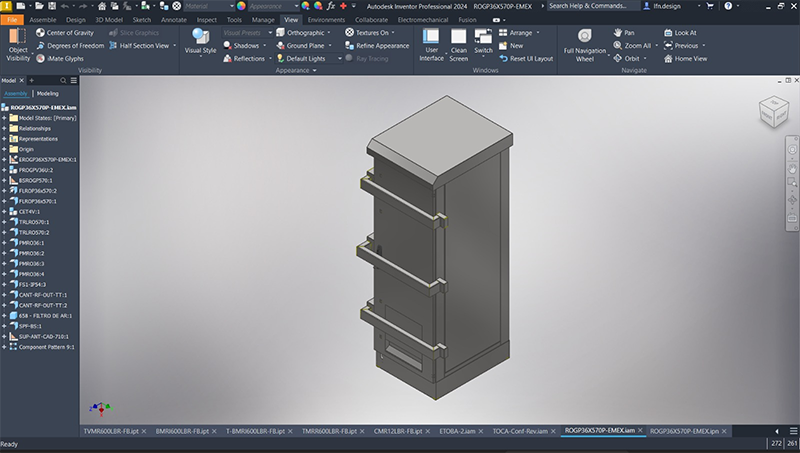
Task: Open the Appearance color wheel swatch
Action: [241, 6]
